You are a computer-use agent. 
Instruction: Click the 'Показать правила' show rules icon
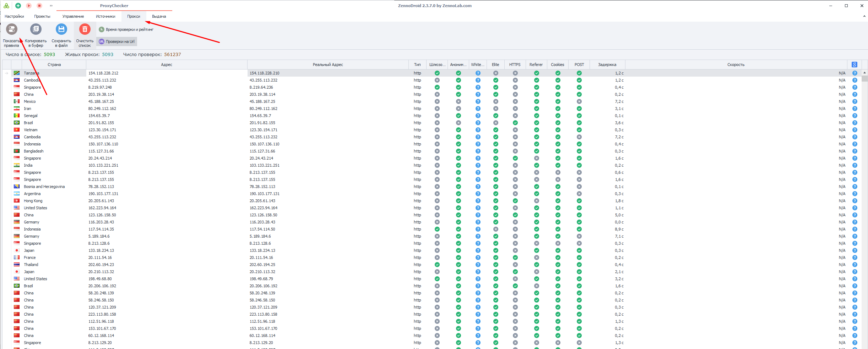pos(12,29)
